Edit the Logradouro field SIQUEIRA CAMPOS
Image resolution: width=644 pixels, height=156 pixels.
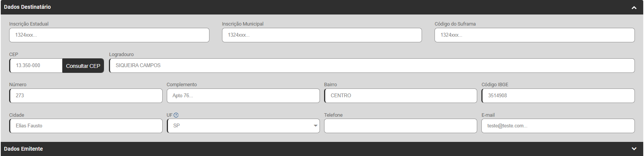(x=371, y=66)
